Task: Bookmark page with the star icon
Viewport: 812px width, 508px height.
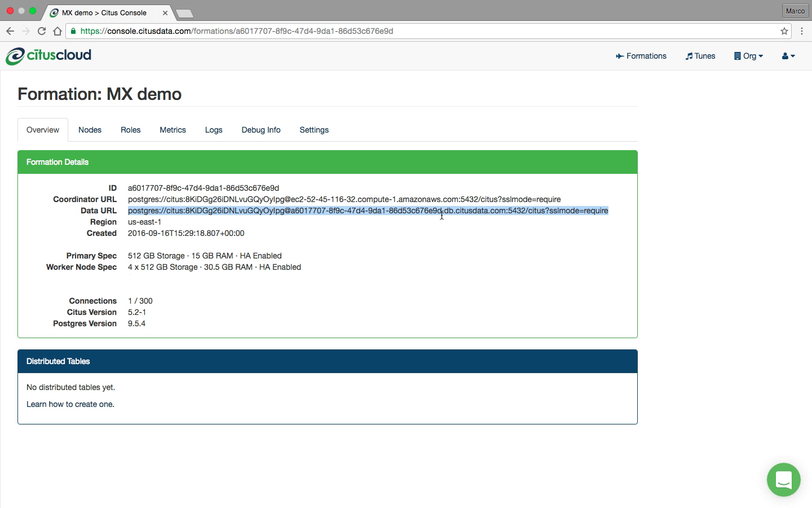Action: click(x=784, y=31)
